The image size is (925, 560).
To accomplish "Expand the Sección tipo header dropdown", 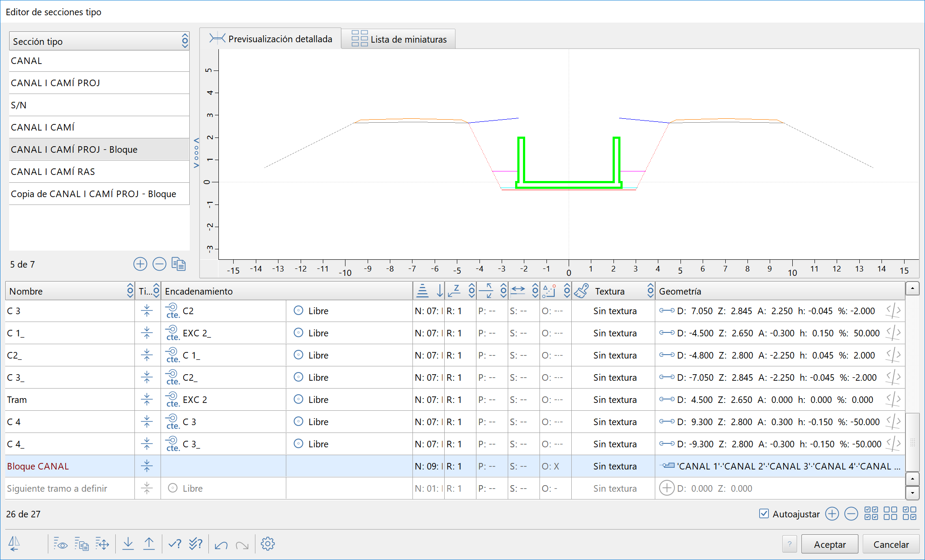I will coord(185,41).
